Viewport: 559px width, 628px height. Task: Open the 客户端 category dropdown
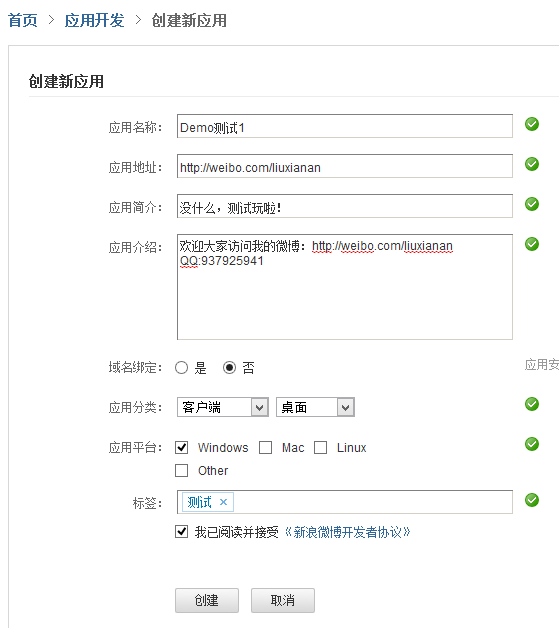(223, 407)
